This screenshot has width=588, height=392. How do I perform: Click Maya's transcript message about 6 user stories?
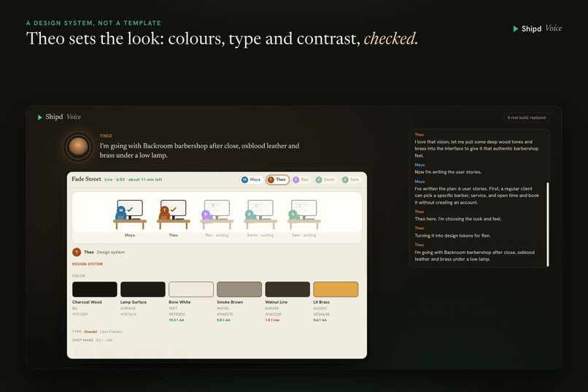[x=477, y=196]
